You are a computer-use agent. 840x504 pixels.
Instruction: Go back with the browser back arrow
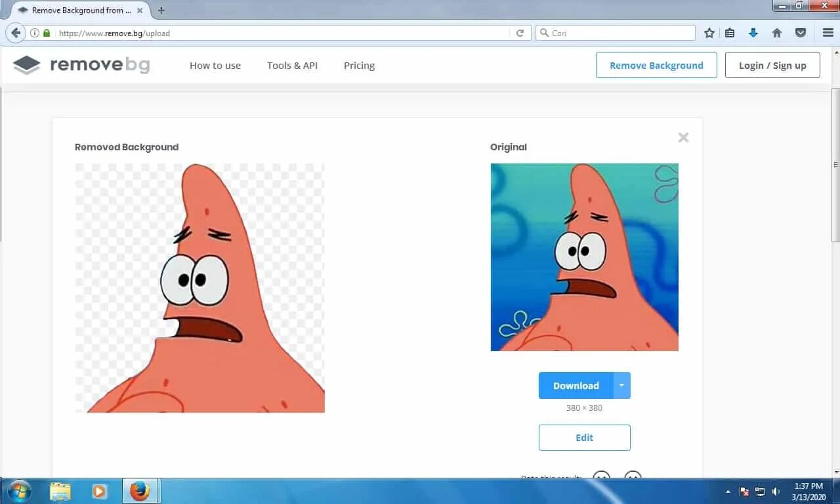[x=16, y=33]
